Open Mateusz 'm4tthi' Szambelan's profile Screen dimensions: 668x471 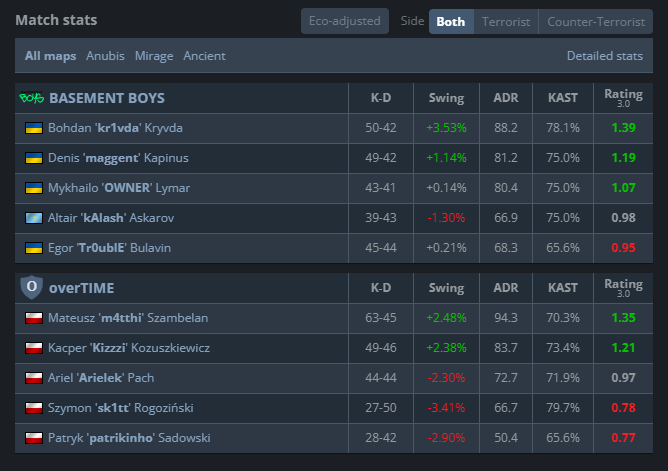128,318
